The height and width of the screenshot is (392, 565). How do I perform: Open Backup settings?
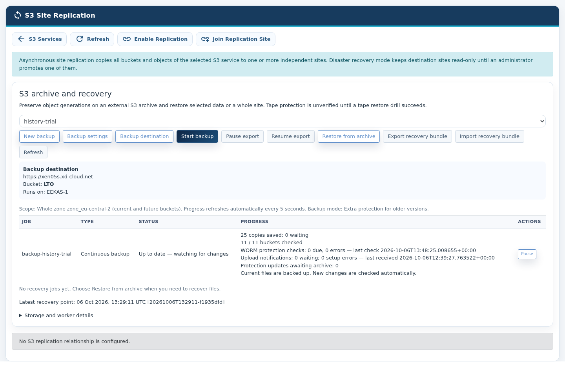pos(87,136)
